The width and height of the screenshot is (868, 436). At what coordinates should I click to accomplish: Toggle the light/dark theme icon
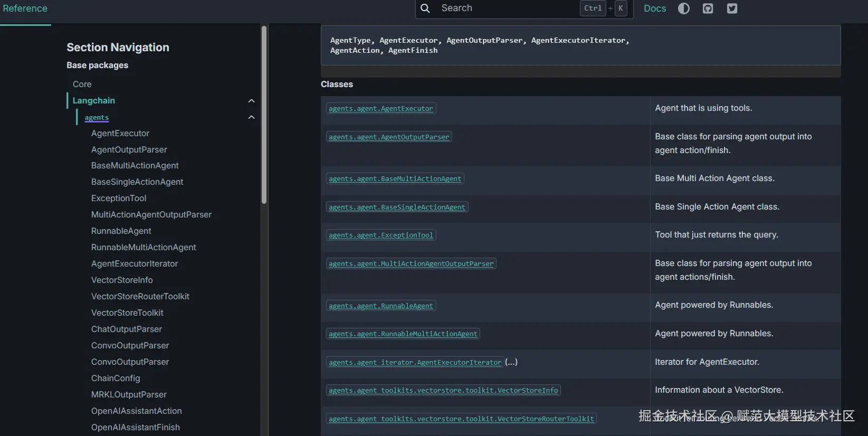click(684, 8)
